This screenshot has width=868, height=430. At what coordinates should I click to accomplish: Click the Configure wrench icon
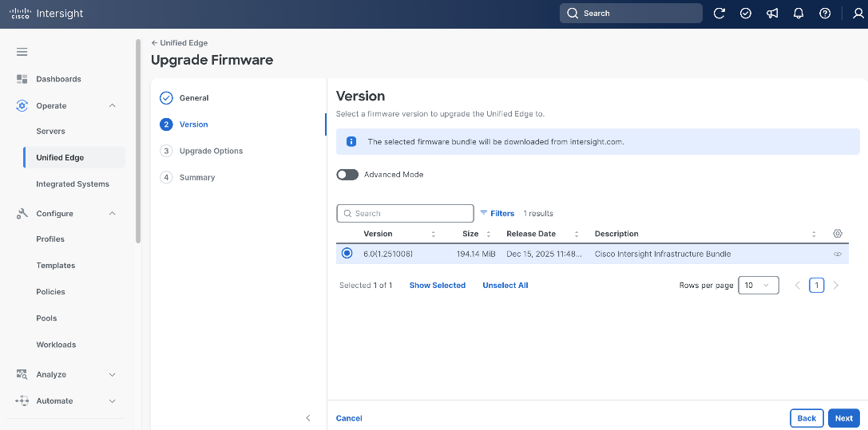(22, 213)
